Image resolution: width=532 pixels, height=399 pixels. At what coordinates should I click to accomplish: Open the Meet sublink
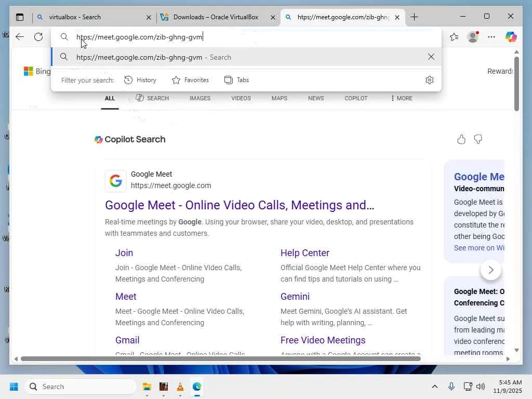126,297
